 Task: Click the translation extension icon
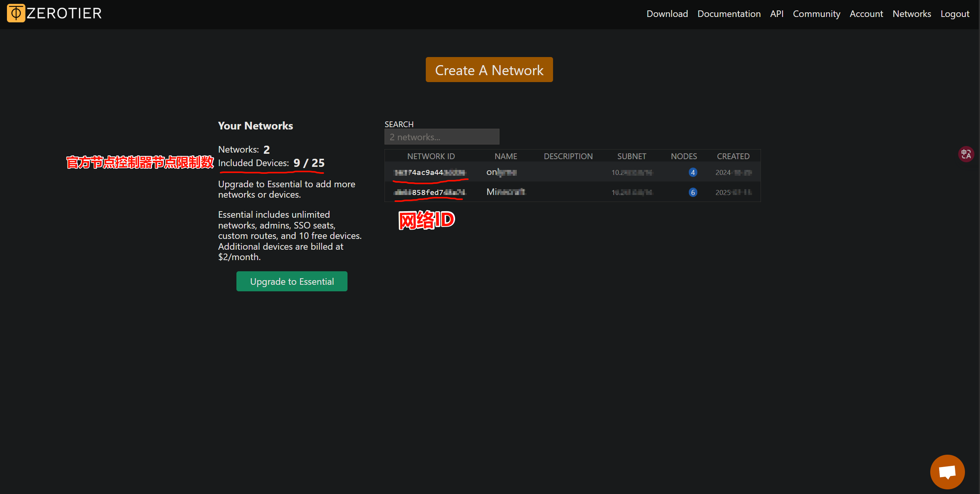pyautogui.click(x=966, y=154)
